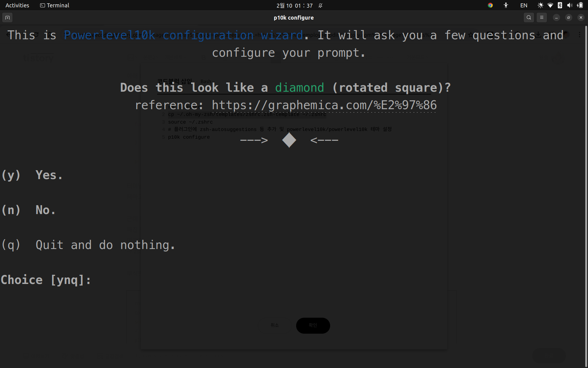Open terminal search
This screenshot has width=588, height=368.
[x=529, y=17]
